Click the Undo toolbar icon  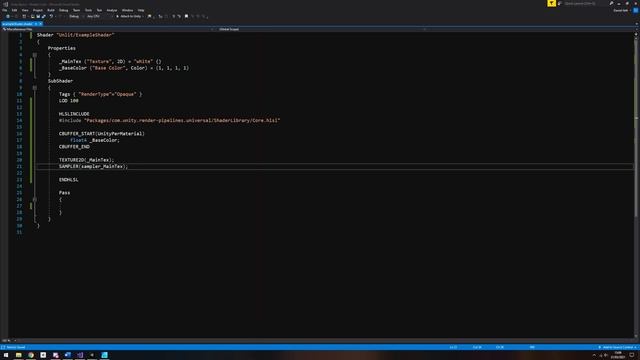coord(51,16)
